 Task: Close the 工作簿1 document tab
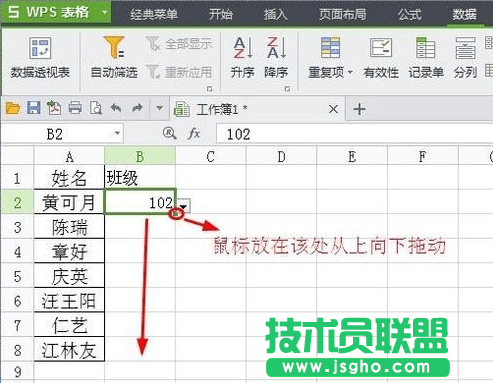[x=333, y=109]
